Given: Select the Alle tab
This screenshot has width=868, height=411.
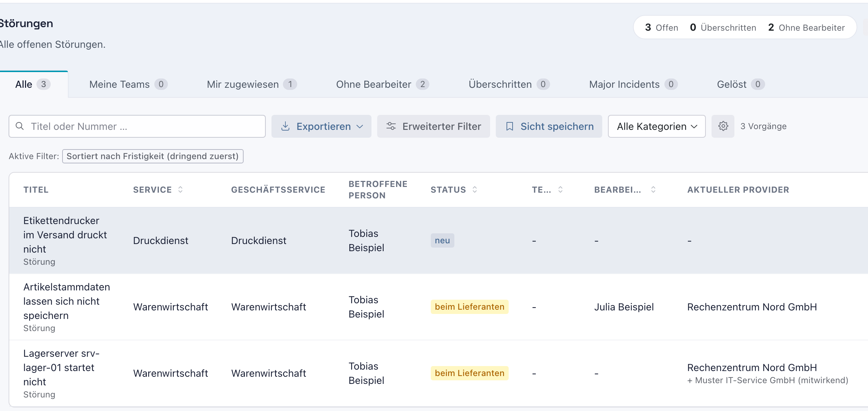Looking at the screenshot, I should [33, 84].
